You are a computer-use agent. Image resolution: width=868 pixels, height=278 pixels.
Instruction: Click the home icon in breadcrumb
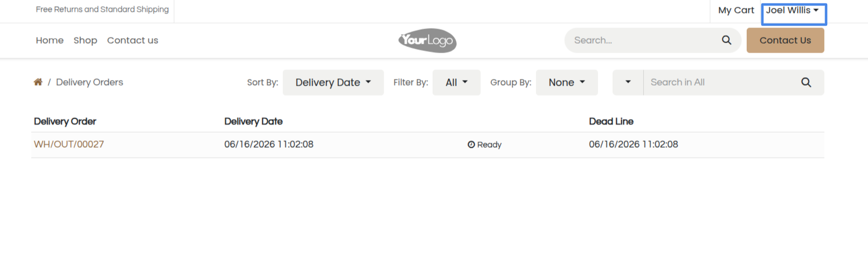38,82
